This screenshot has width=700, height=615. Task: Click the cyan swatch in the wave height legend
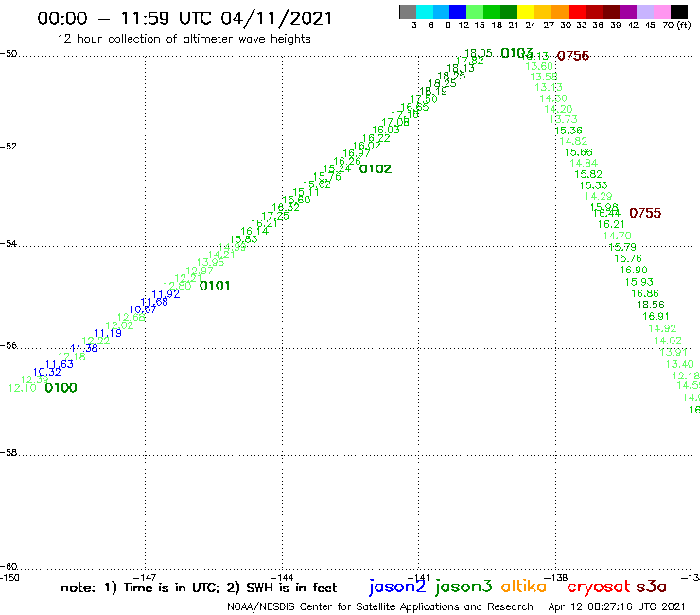[425, 12]
